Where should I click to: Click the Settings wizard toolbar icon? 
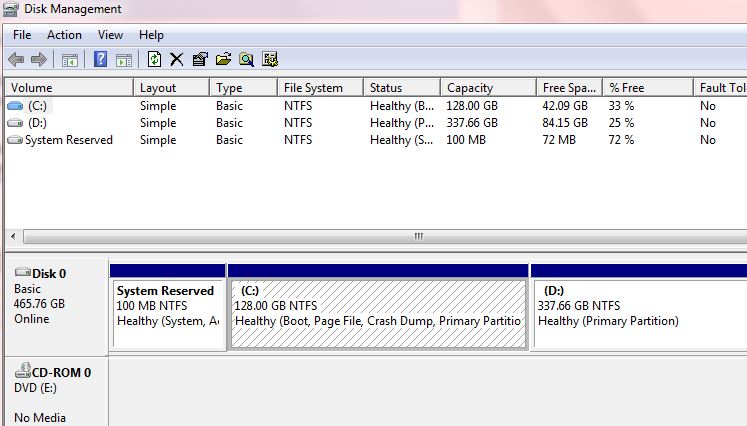point(270,60)
